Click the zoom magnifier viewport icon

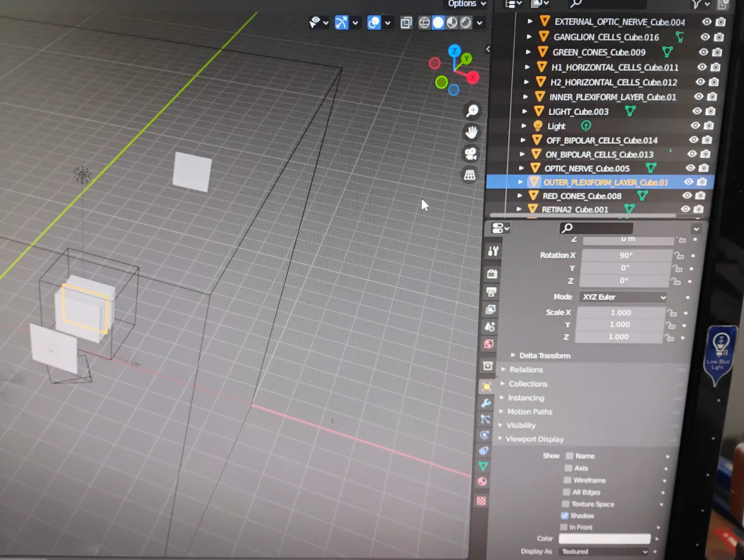coord(472,111)
